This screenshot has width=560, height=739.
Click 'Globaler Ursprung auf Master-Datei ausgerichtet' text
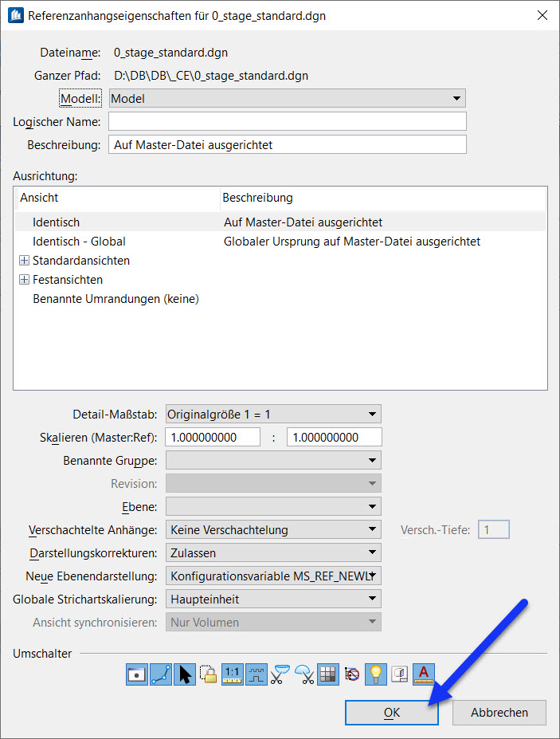pyautogui.click(x=352, y=242)
